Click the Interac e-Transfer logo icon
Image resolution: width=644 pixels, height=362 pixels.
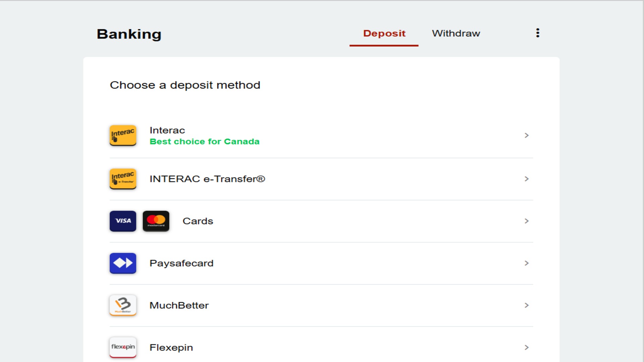123,179
